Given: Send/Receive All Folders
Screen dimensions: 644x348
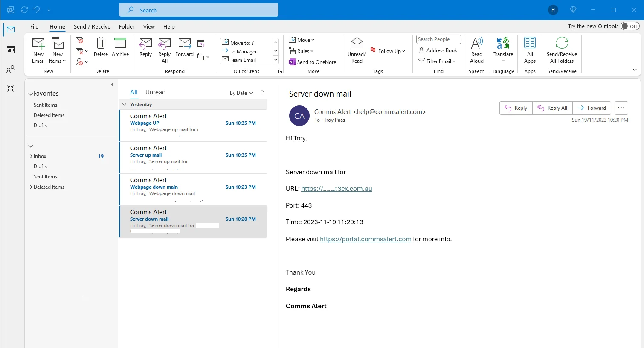Looking at the screenshot, I should [x=562, y=50].
